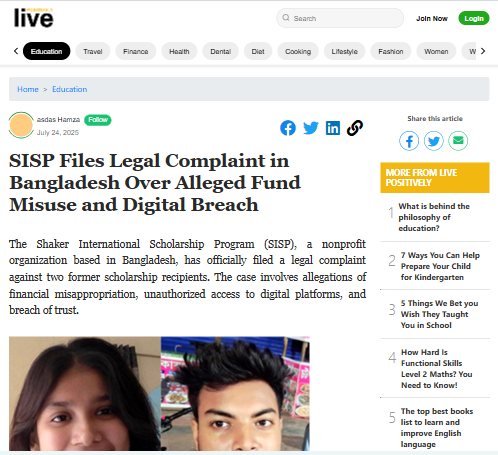Screen dimensions: 498x455
Task: Select the Finance category tab
Action: (x=136, y=51)
